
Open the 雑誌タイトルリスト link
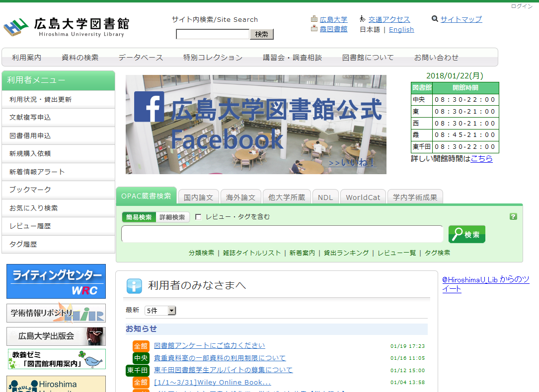pos(252,253)
